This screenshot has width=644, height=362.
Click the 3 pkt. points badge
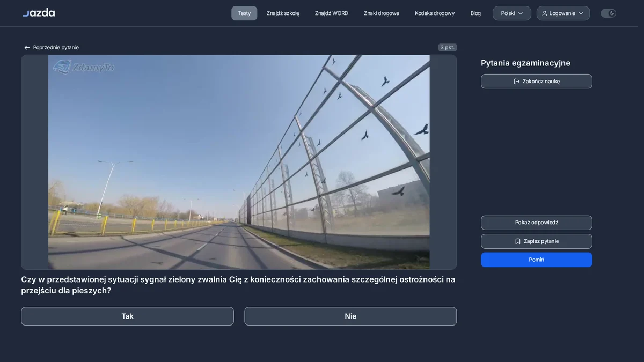(448, 48)
